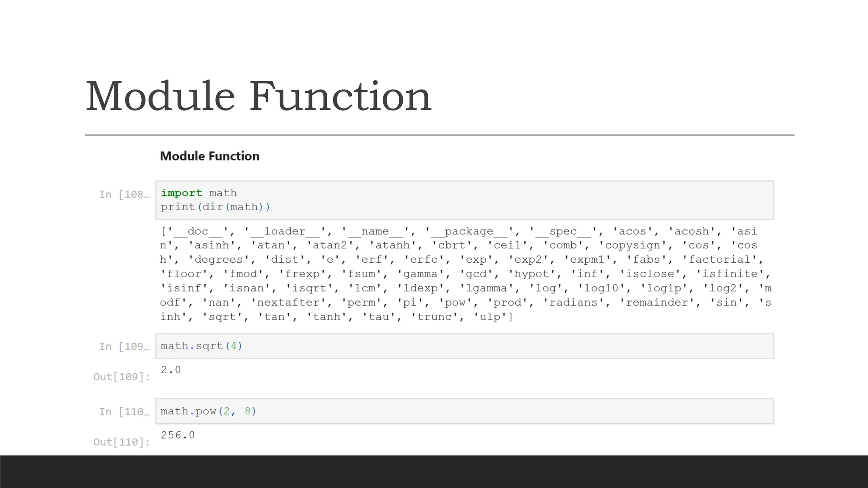Click the 'Out[110]:' output prompt
The width and height of the screenshot is (868, 488).
pyautogui.click(x=122, y=442)
